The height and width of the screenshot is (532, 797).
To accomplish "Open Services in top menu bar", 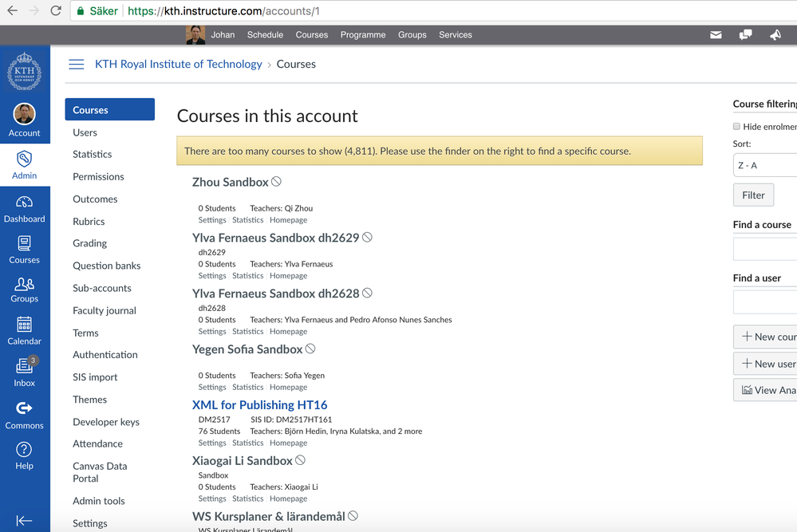I will click(456, 35).
